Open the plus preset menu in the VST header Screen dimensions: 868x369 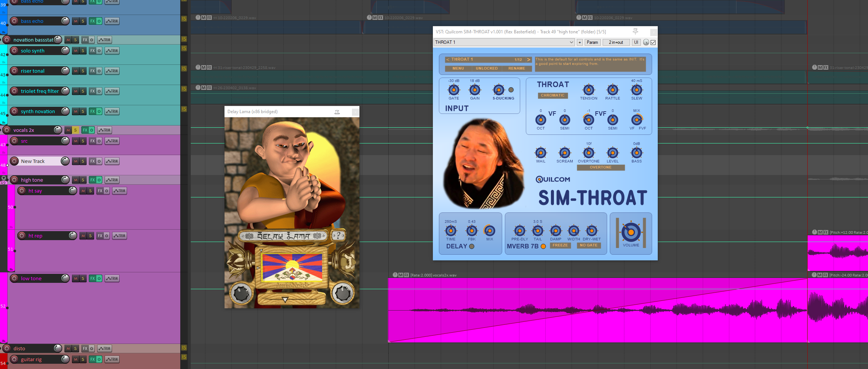click(580, 42)
